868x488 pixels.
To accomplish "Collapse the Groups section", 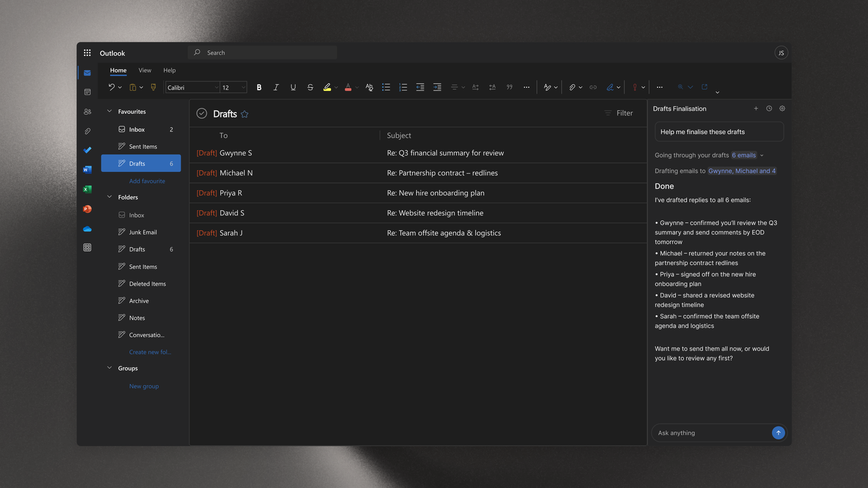I will 109,368.
